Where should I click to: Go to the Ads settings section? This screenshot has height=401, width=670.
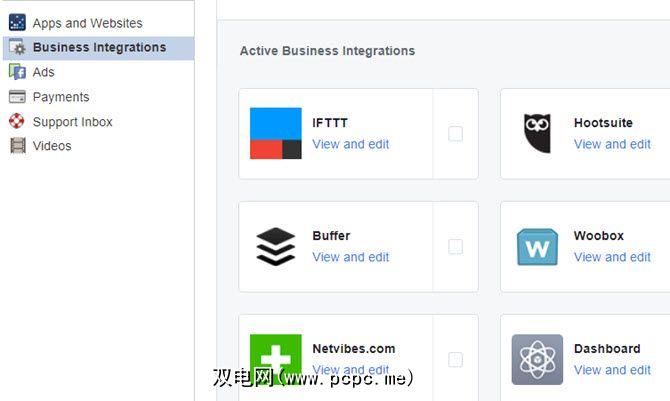click(44, 72)
